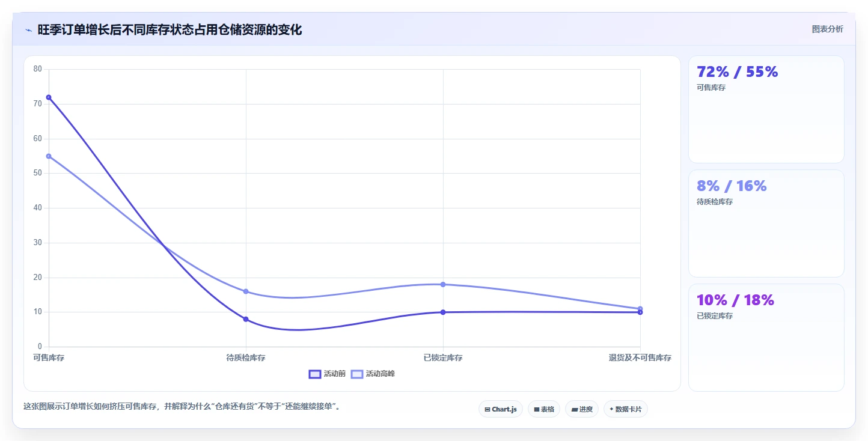This screenshot has height=441, width=868.
Task: Click the 活动高峰 point for 退货及不可售库存
Action: pyautogui.click(x=640, y=308)
